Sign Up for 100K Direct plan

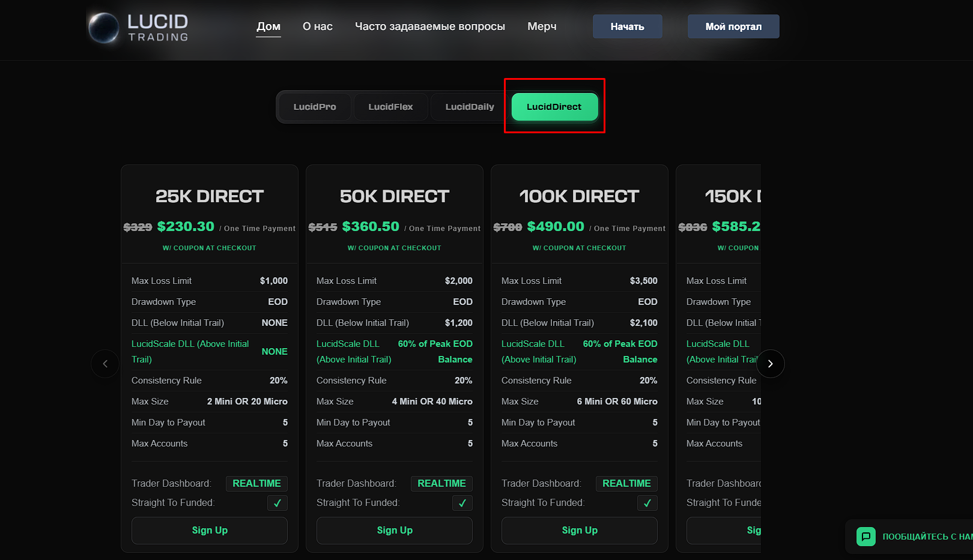(x=580, y=531)
